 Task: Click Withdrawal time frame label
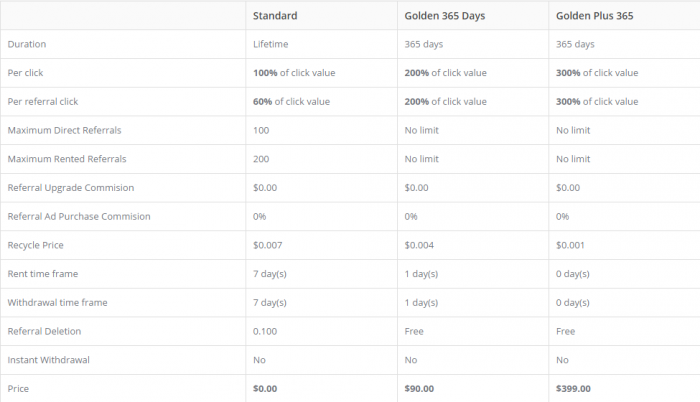coord(58,303)
